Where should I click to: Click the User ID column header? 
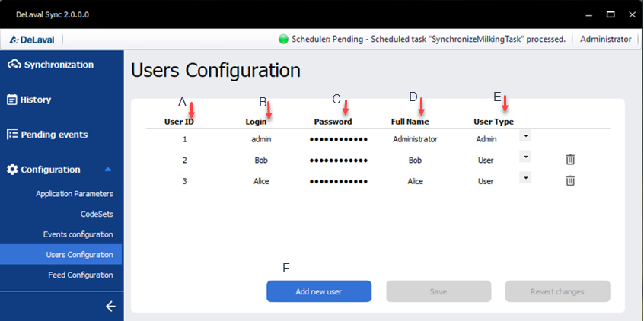coord(179,122)
